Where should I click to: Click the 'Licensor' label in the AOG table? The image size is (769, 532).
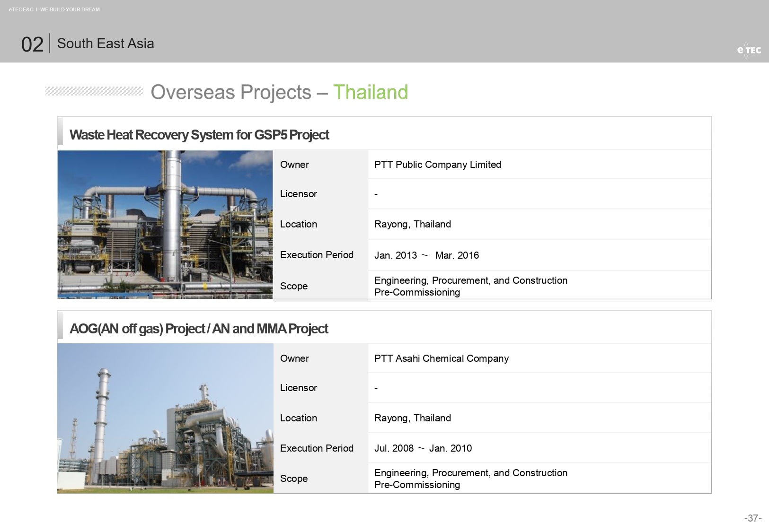click(x=299, y=388)
